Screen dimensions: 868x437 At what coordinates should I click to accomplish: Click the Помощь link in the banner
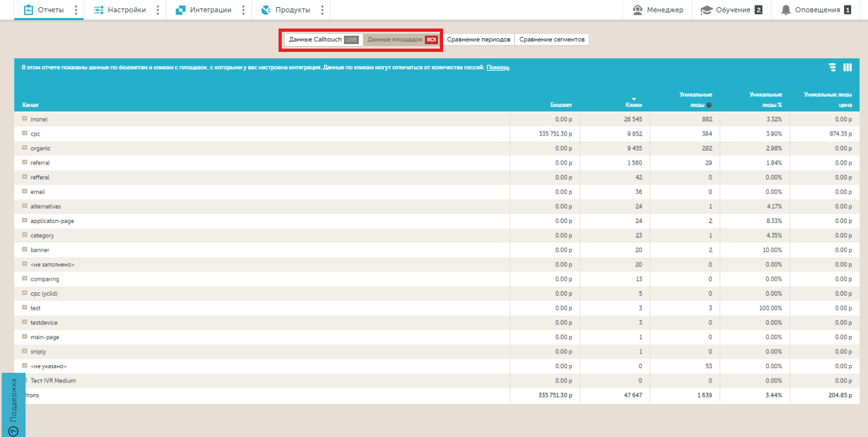498,67
